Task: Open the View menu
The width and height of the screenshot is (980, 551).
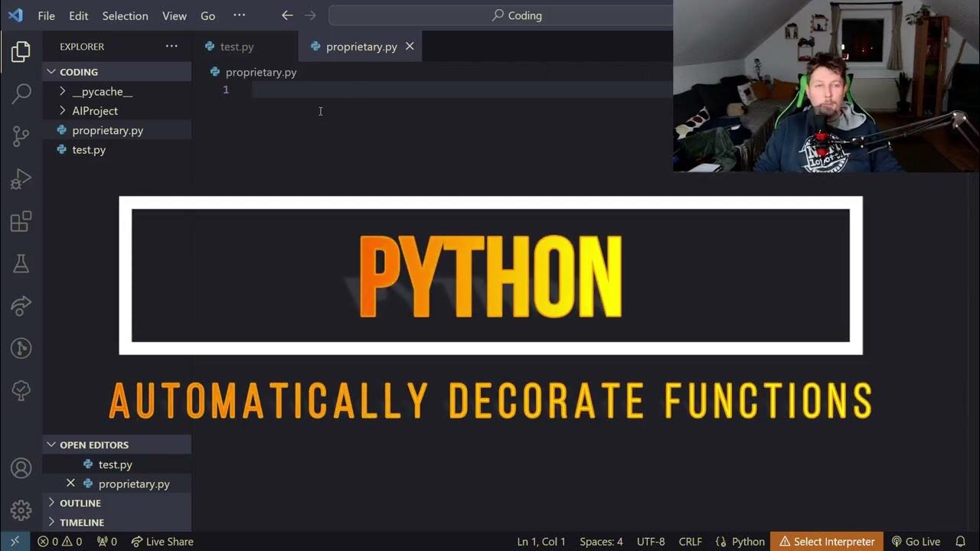Action: (x=175, y=15)
